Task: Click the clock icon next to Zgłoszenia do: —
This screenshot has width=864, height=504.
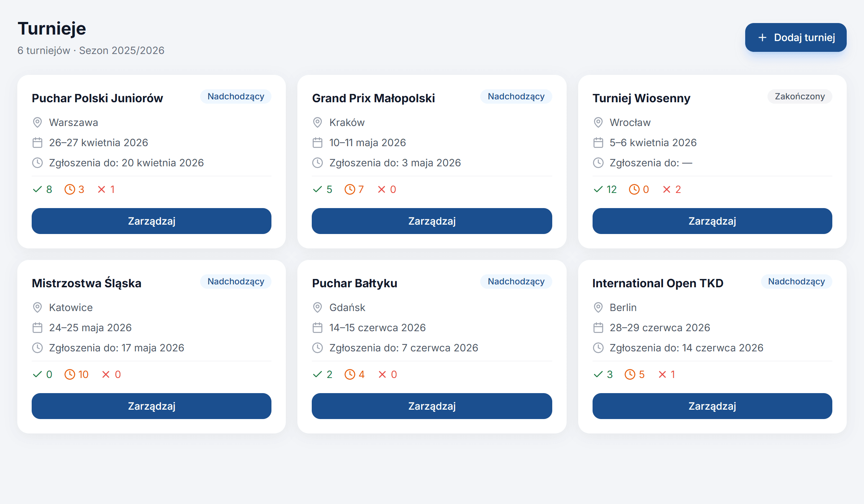Action: (x=598, y=163)
